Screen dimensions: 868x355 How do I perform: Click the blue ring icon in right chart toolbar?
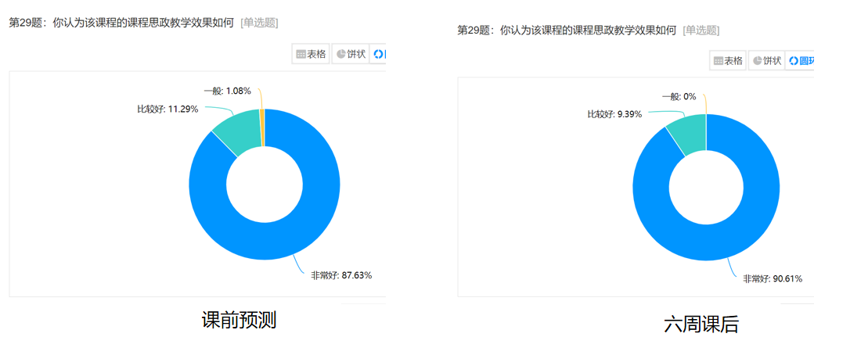pos(794,61)
